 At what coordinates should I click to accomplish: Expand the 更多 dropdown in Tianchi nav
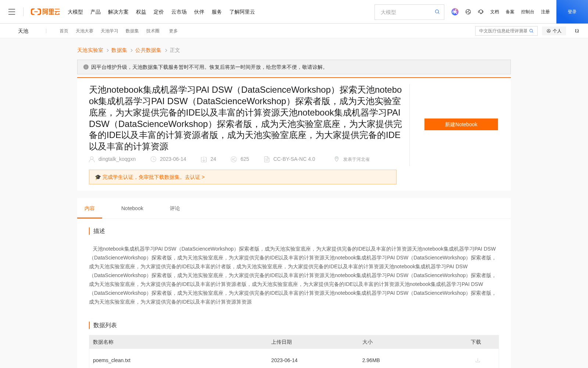pyautogui.click(x=173, y=31)
